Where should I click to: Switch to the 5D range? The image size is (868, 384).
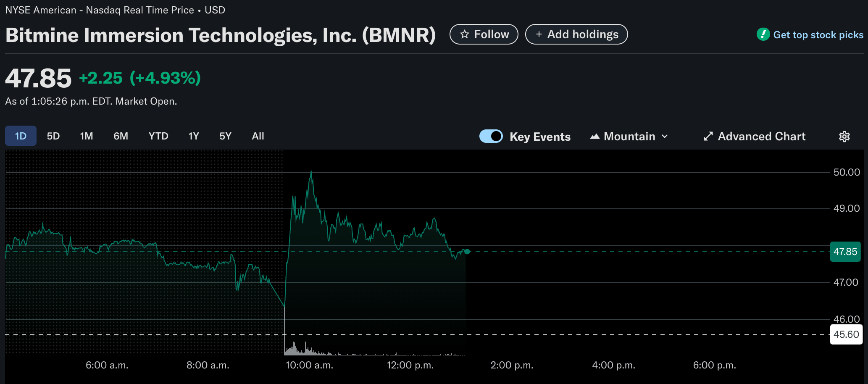point(53,136)
